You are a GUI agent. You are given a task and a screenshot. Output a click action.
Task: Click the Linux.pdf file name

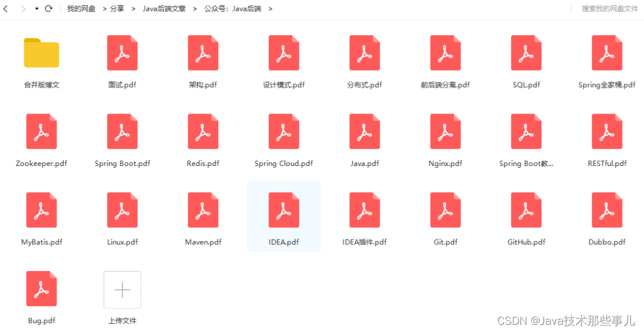click(x=122, y=242)
